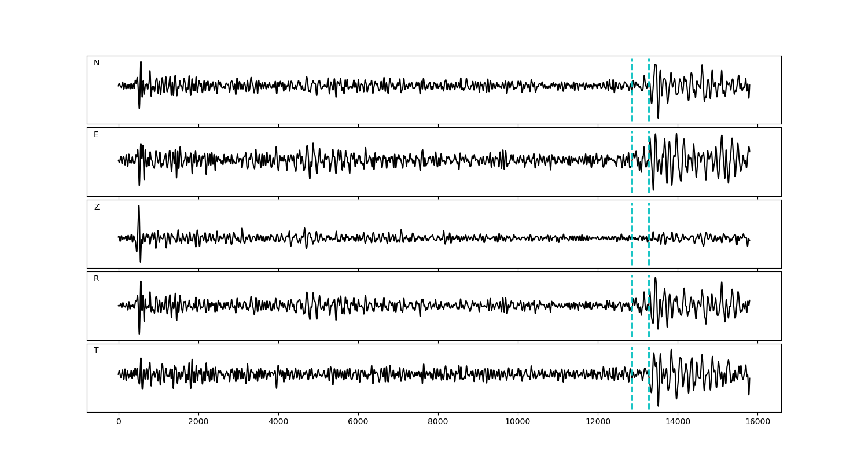Screen dimensions: 868x463
Task: Select the 4000 x-axis tick label
Action: point(278,422)
